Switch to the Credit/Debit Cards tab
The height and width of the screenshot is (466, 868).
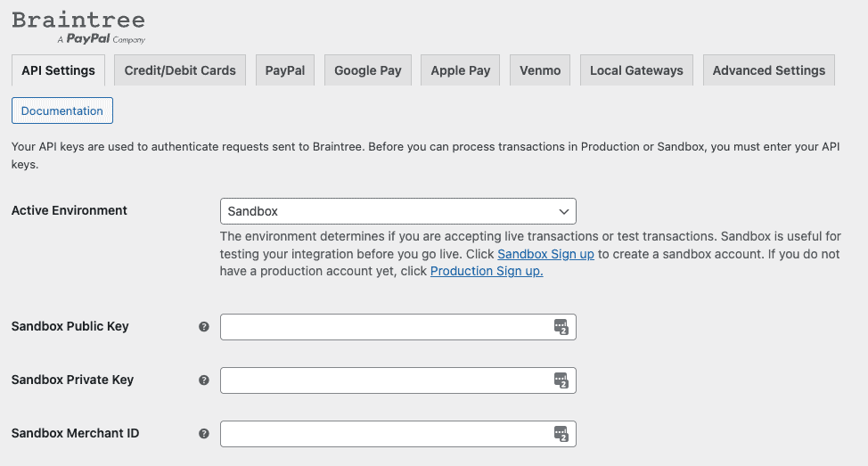[x=180, y=70]
